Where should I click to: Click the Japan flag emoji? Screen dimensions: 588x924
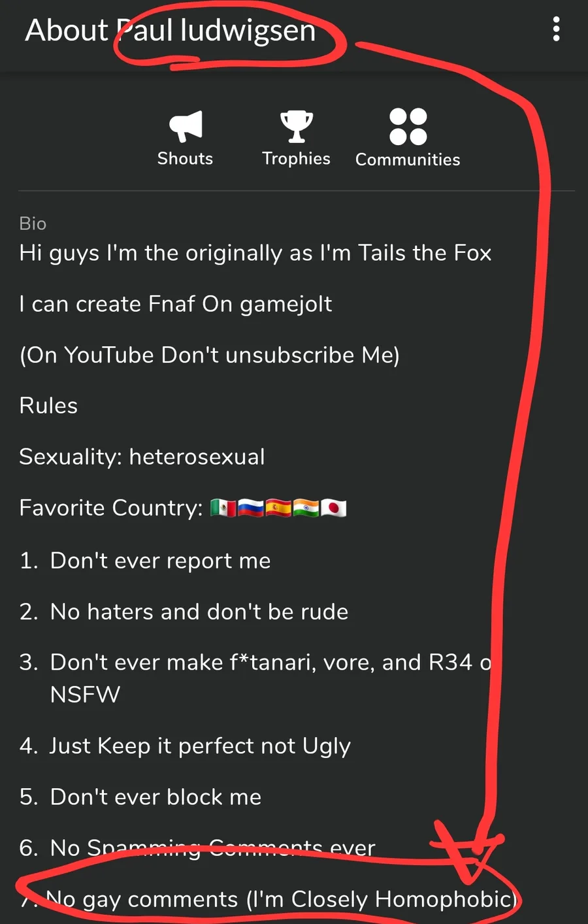click(333, 508)
